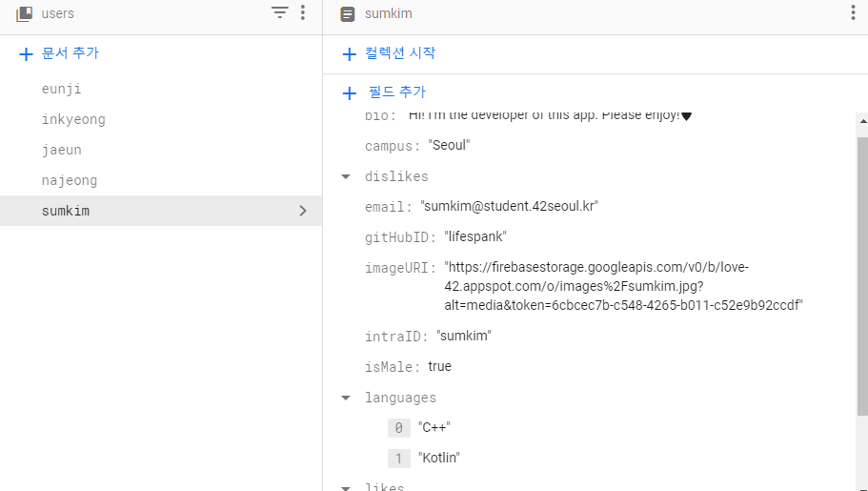Collapse the dislikes field
Image resolution: width=868 pixels, height=491 pixels.
click(x=346, y=177)
